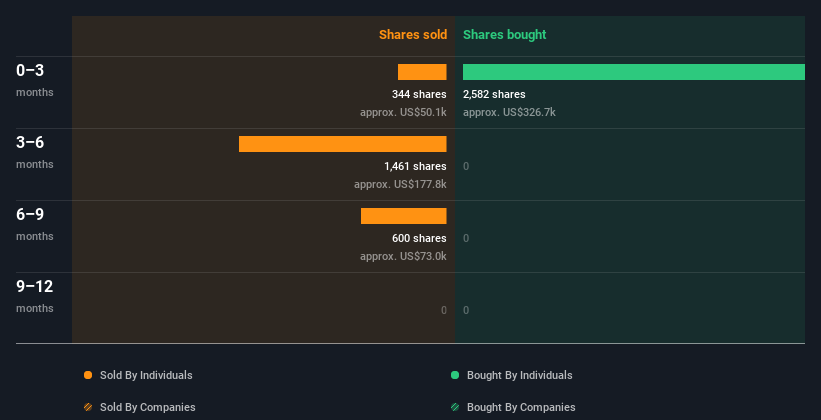821x420 pixels.
Task: Select the Shares bought column header
Action: 504,35
